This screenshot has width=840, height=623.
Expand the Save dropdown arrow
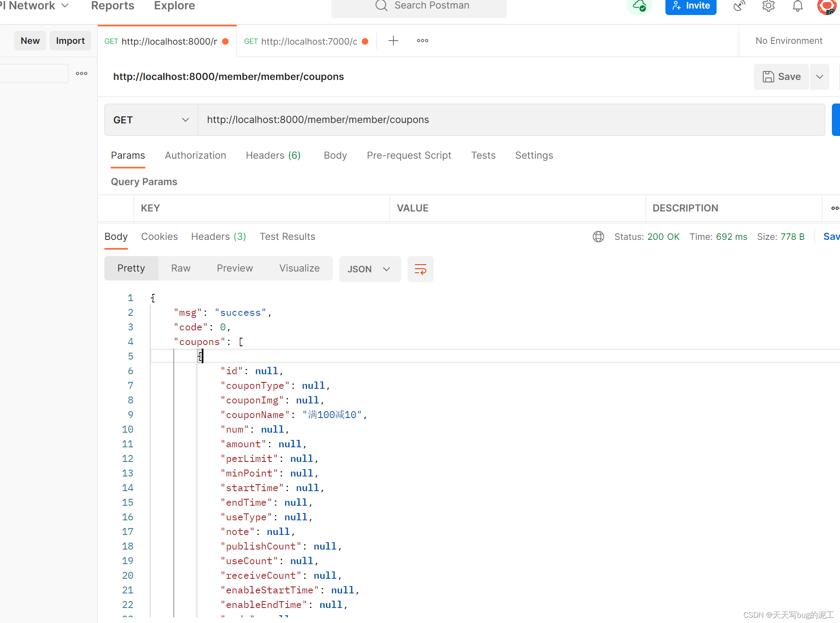pos(819,77)
